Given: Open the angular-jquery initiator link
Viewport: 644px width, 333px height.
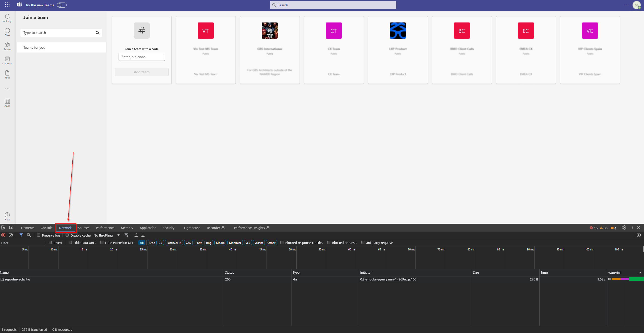Looking at the screenshot, I should tap(388, 279).
